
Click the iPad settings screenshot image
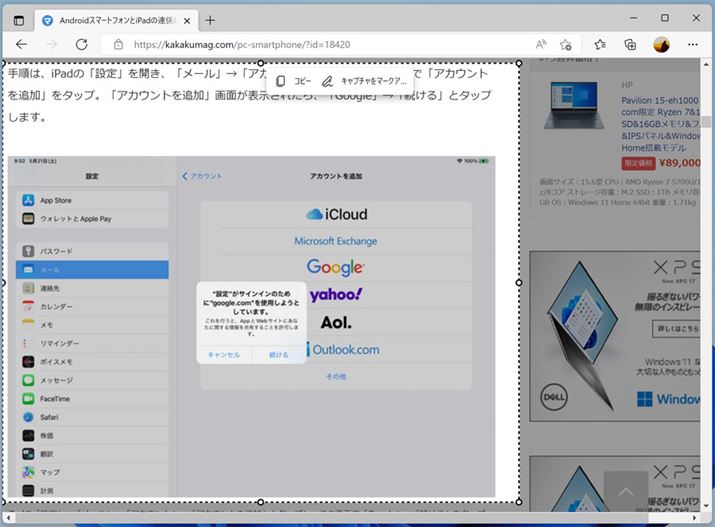(251, 326)
